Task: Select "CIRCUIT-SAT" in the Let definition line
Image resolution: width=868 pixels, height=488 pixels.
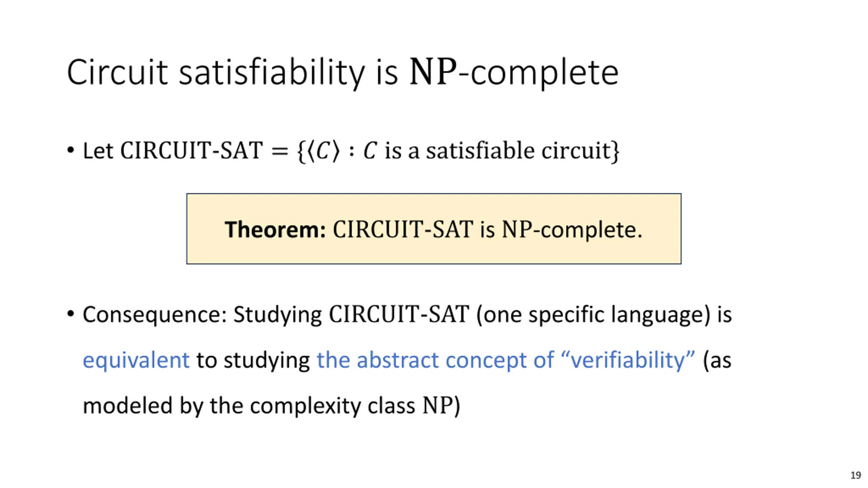Action: (x=192, y=150)
